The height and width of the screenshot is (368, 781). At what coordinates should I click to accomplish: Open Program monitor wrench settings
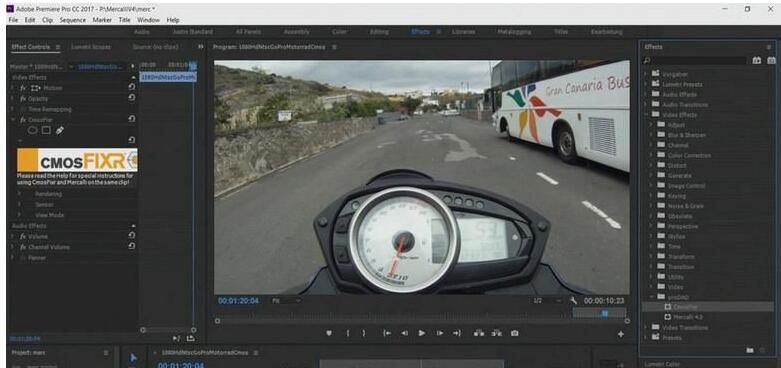tap(573, 301)
